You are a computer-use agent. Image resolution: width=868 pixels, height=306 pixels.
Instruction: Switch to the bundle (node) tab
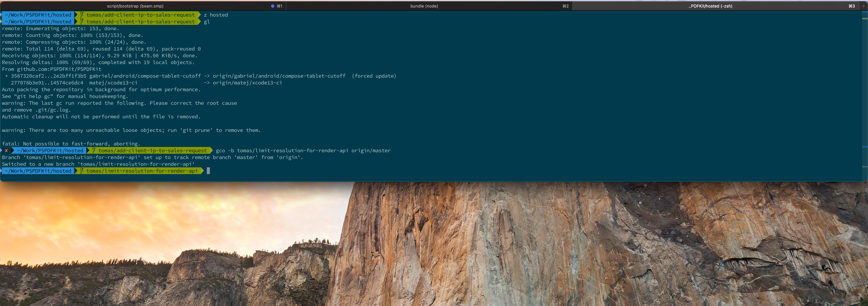(424, 6)
